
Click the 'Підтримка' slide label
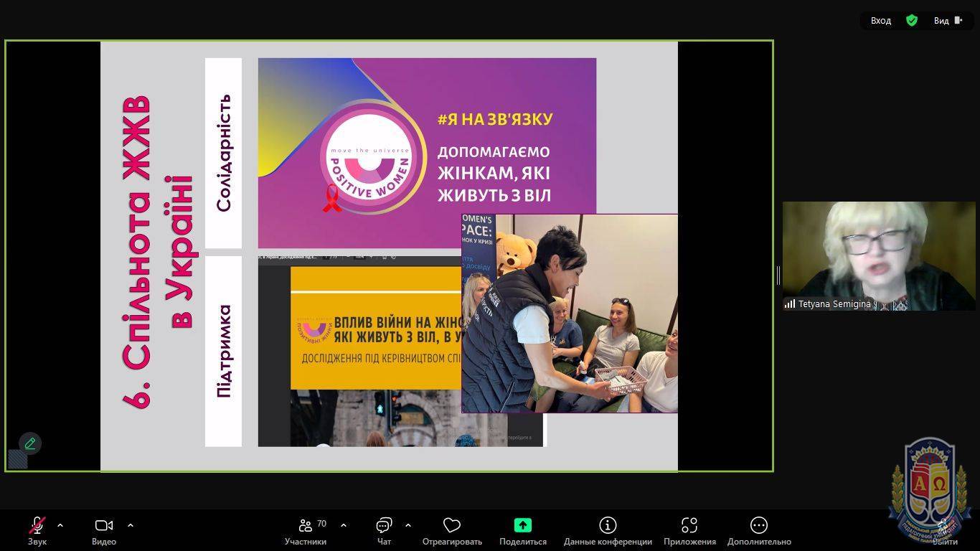pos(224,352)
